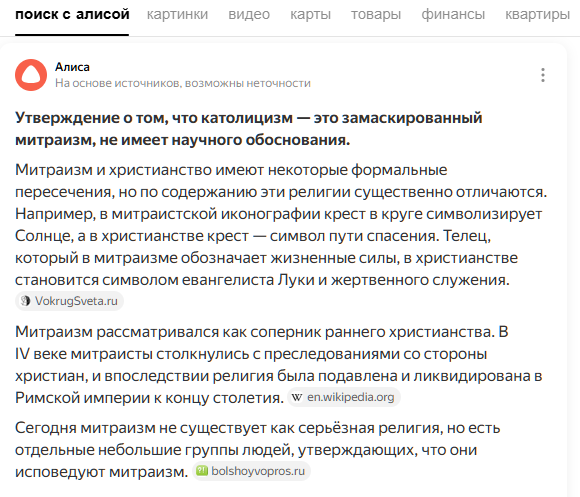Switch to the видео tab
This screenshot has height=497, width=580.
coord(249,14)
